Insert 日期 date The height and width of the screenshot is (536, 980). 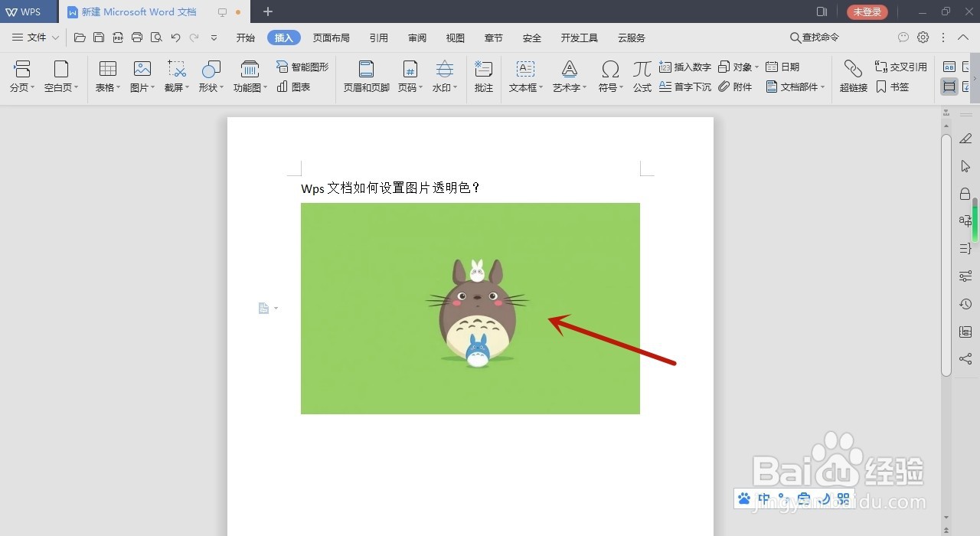pyautogui.click(x=783, y=67)
